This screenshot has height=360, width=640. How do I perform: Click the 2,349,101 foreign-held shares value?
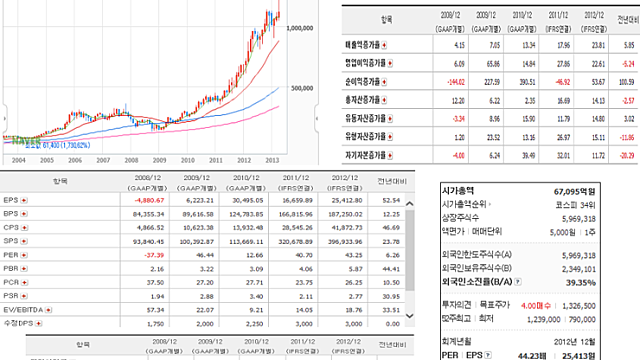[579, 269]
